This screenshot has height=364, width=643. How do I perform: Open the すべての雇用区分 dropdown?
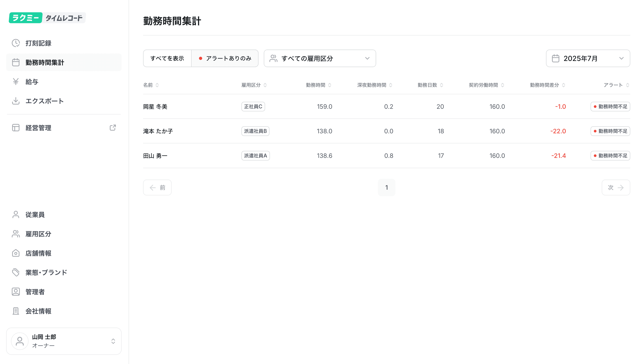tap(320, 58)
